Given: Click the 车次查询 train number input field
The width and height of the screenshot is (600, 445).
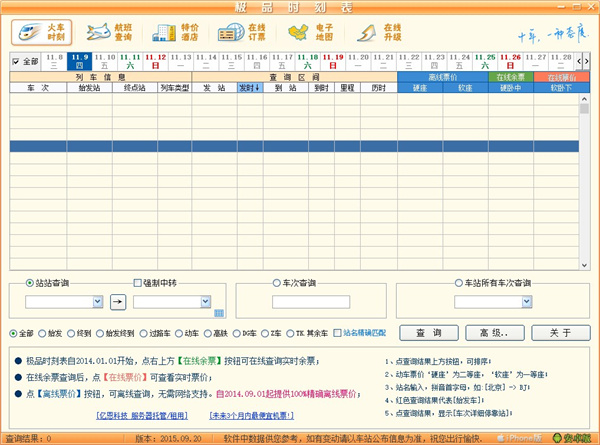Looking at the screenshot, I should (x=311, y=302).
